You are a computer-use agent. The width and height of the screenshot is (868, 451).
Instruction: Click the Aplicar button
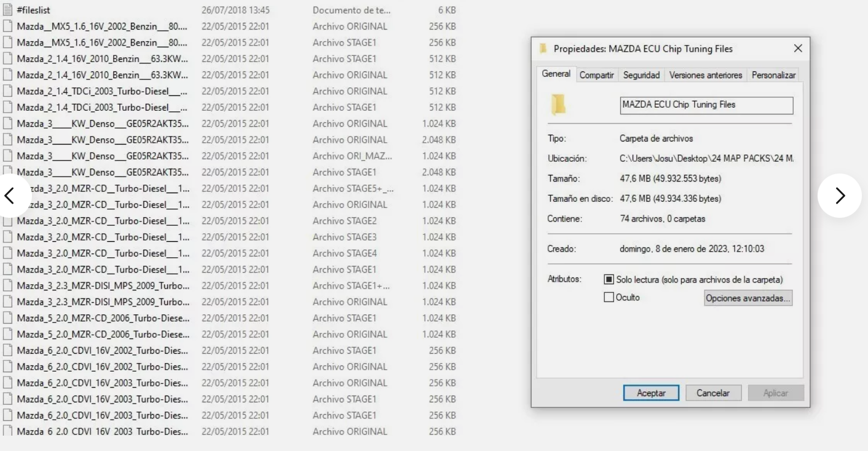(776, 393)
